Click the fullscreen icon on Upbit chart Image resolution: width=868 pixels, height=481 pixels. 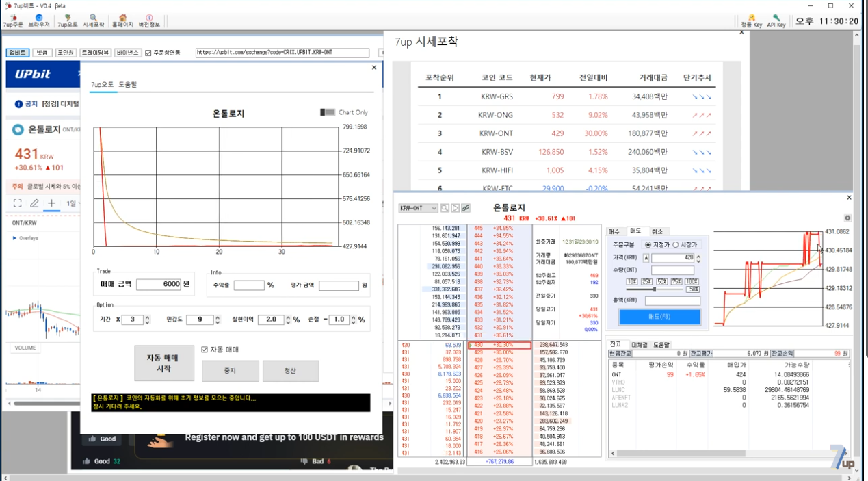click(18, 203)
